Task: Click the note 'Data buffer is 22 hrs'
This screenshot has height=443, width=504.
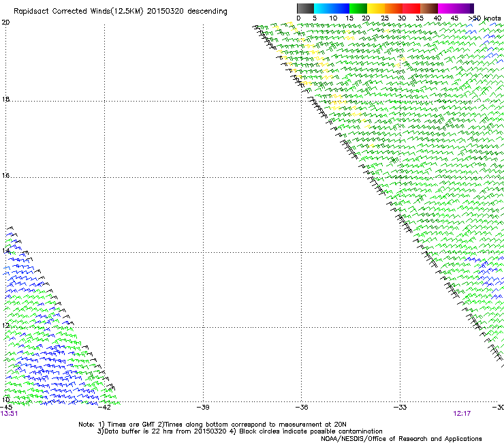Action: 139,431
